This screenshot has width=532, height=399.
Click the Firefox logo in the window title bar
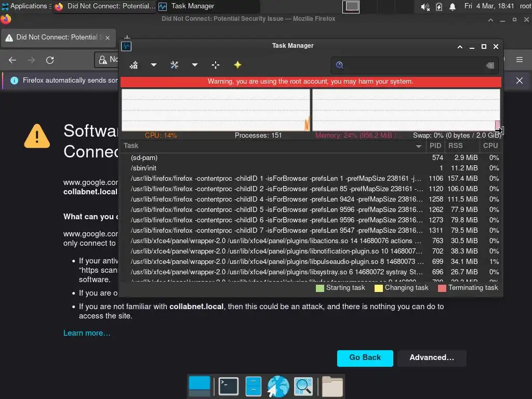click(x=6, y=19)
